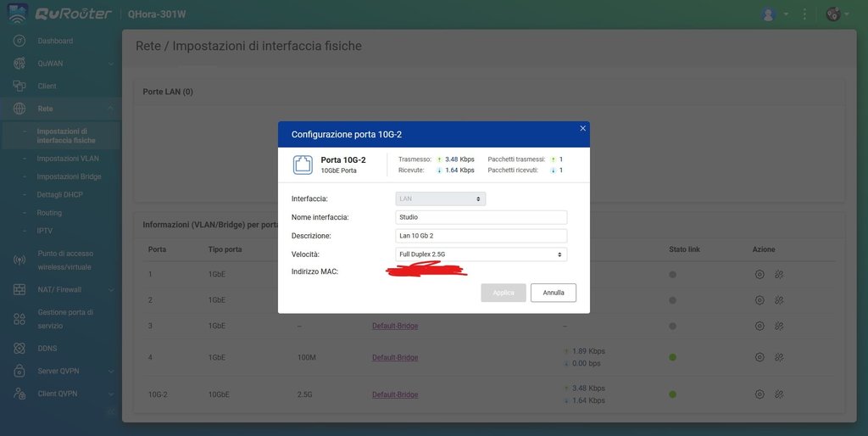
Task: Open the Dashboard page from sidebar
Action: pyautogui.click(x=55, y=41)
